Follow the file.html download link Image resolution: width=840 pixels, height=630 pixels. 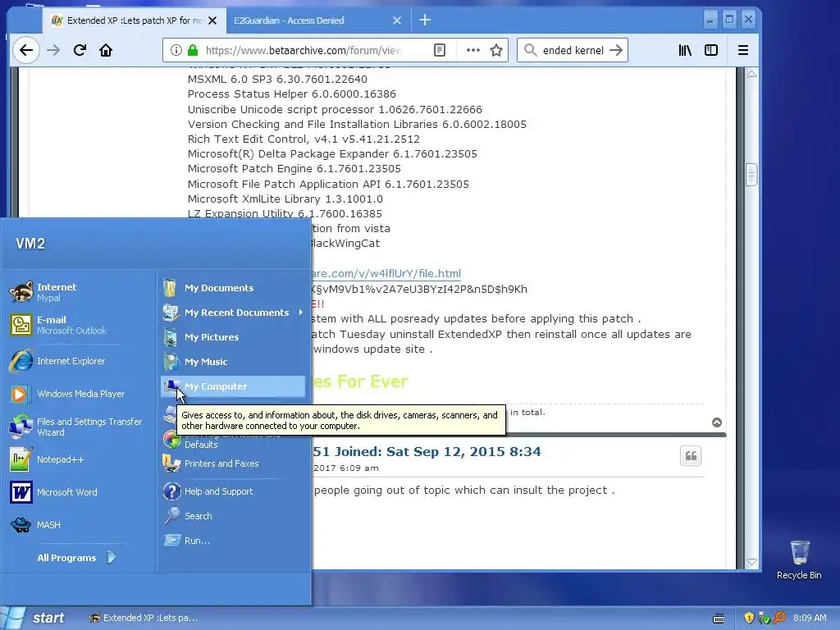click(x=386, y=274)
